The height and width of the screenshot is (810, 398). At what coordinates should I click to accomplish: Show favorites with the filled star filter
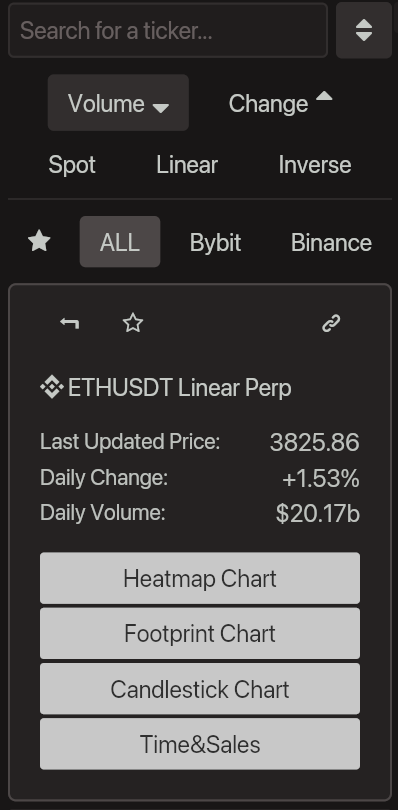click(39, 242)
